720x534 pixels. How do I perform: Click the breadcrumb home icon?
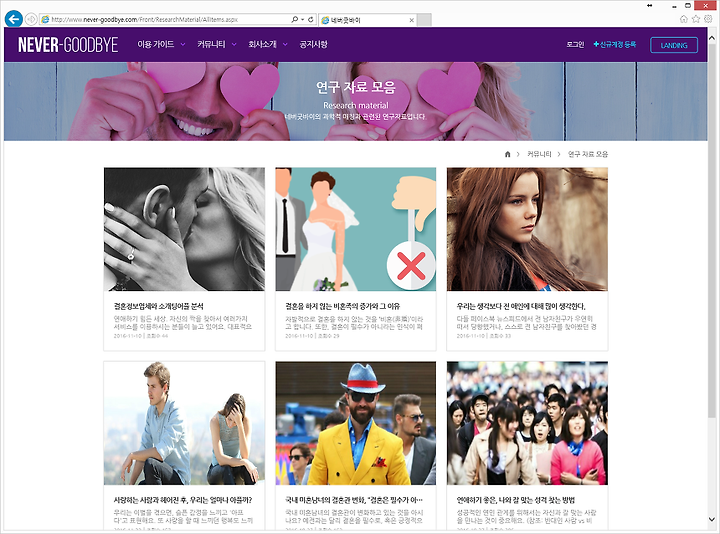[x=507, y=154]
